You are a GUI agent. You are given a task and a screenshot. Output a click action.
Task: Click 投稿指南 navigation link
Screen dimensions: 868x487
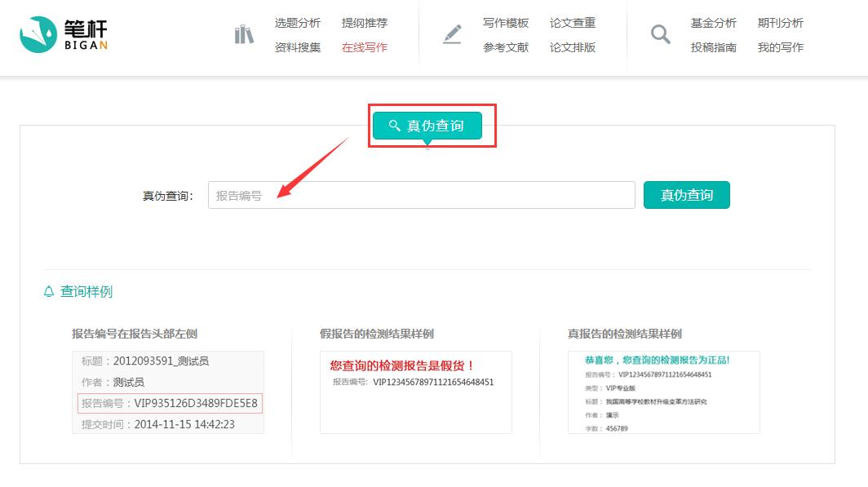point(714,47)
